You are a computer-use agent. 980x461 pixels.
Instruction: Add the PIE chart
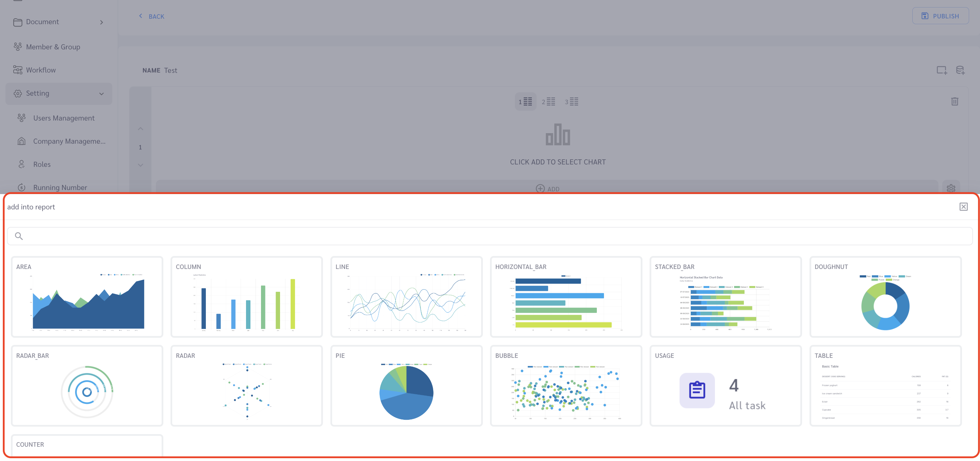[406, 386]
